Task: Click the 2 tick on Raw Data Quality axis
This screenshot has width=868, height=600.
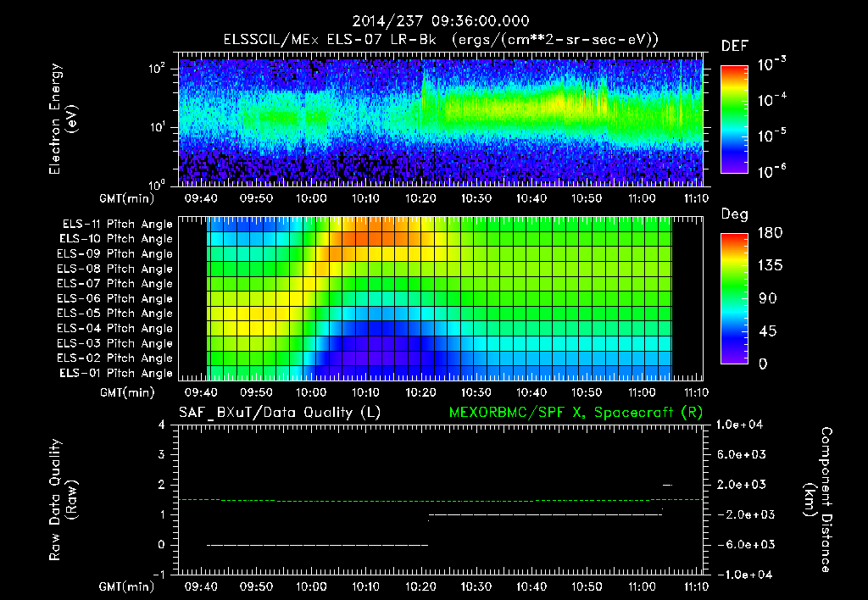Action: [162, 485]
